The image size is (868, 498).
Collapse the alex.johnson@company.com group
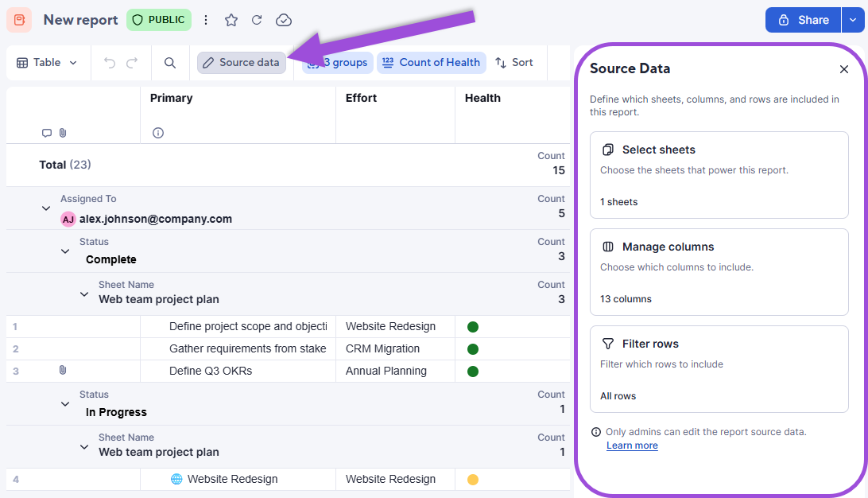click(46, 208)
